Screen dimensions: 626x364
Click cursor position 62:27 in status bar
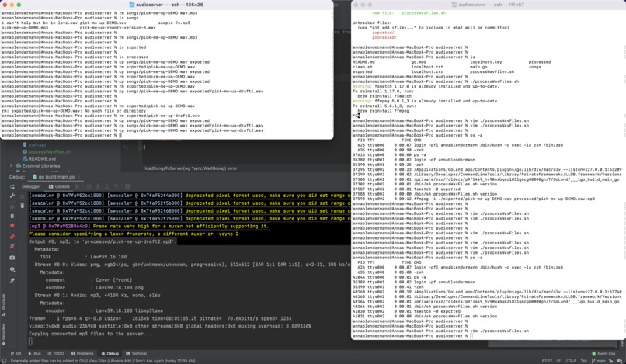coord(547,361)
